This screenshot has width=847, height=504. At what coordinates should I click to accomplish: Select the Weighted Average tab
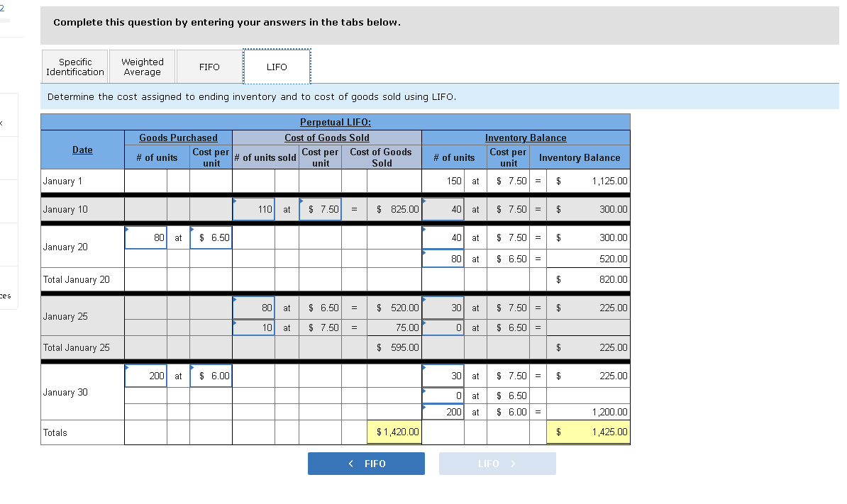click(142, 66)
